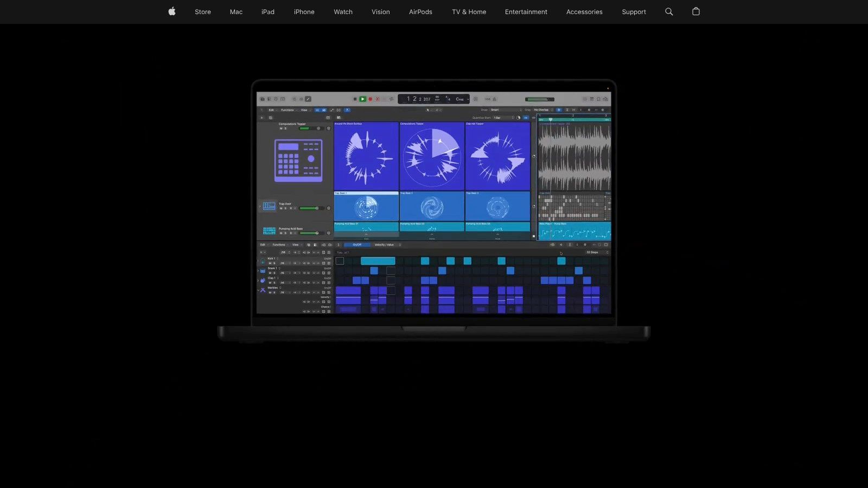This screenshot has height=488, width=868.
Task: Click the Kick 1 drum icon in Step Sequencer
Action: pyautogui.click(x=263, y=261)
